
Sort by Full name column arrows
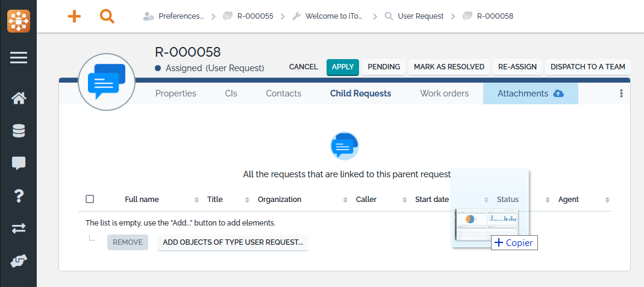pyautogui.click(x=196, y=200)
